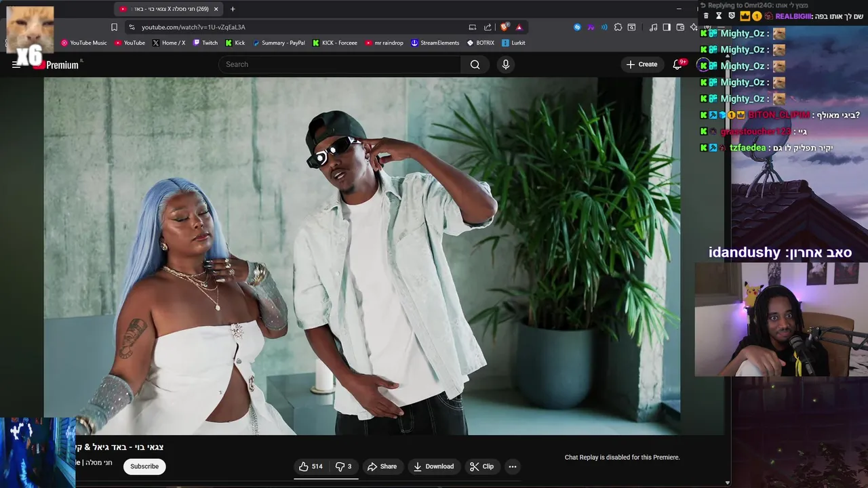Click the Clip button
Screen dimensions: 868x488
point(481,466)
